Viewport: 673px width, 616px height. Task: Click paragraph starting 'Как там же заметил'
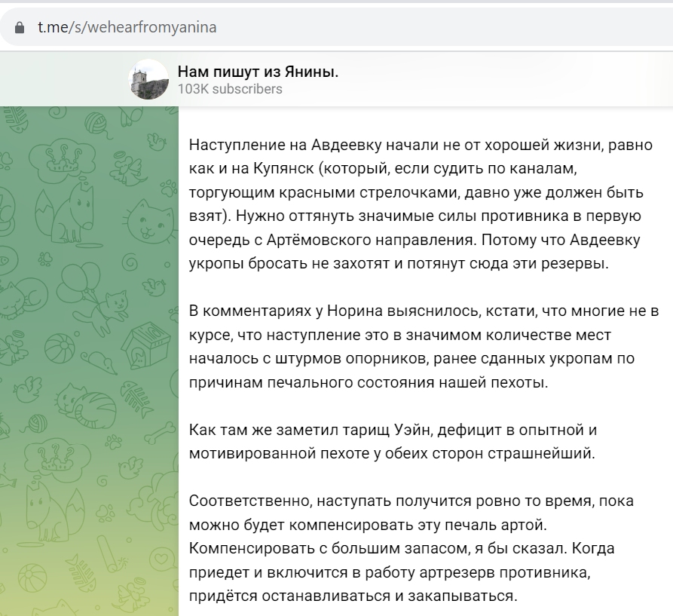pyautogui.click(x=393, y=441)
